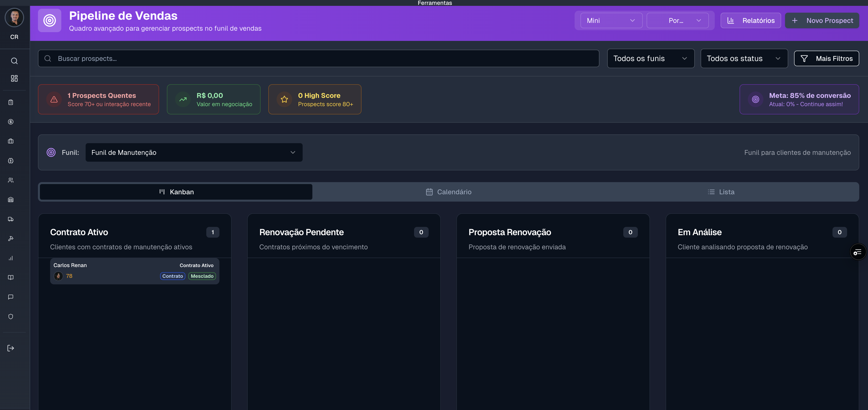Open the dollar sign finance icon
The width and height of the screenshot is (868, 410).
(x=11, y=122)
